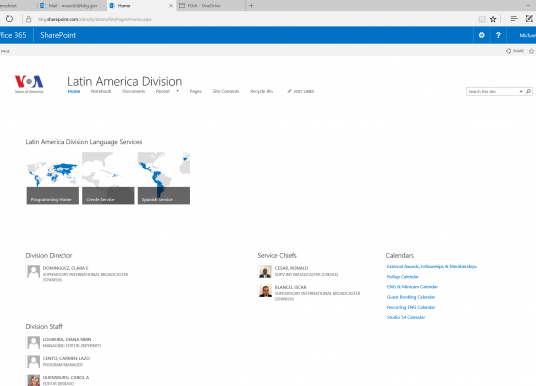Screen dimensions: 536x386
Task: Click the EDIT LINKS pencil icon
Action: click(x=289, y=91)
